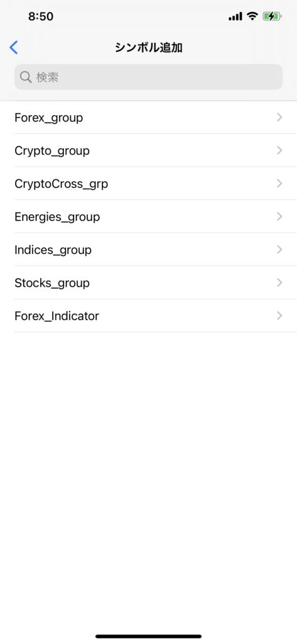The image size is (297, 644).
Task: Select the Stocks_group label
Action: (x=52, y=283)
